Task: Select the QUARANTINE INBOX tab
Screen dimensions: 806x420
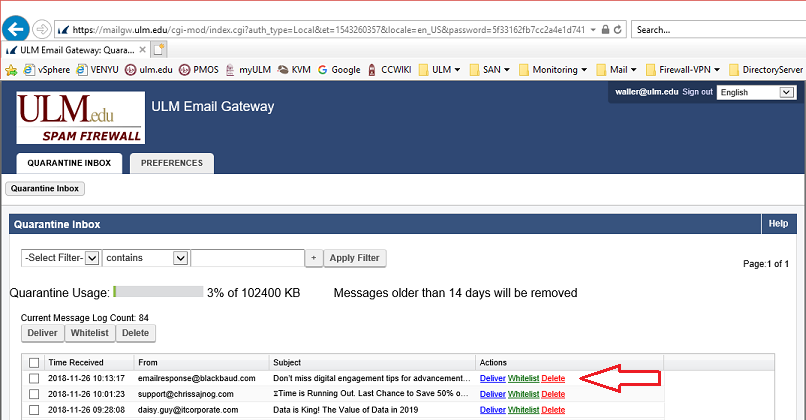Action: [x=69, y=163]
